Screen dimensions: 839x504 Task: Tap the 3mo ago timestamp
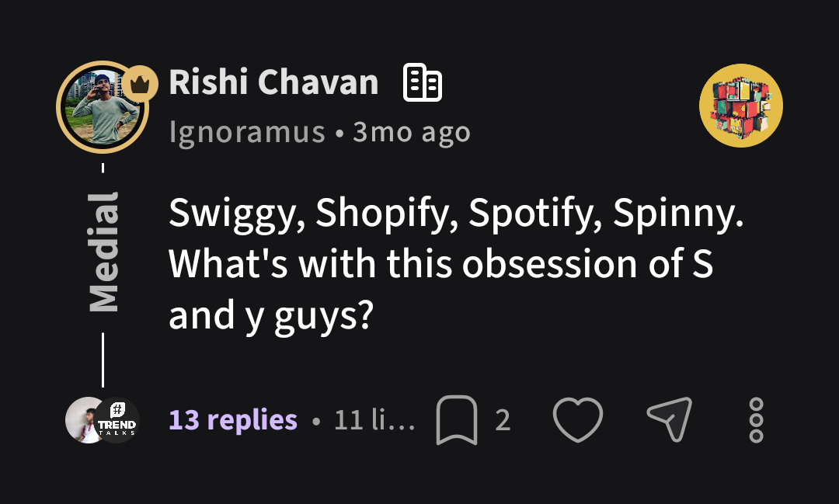(412, 133)
